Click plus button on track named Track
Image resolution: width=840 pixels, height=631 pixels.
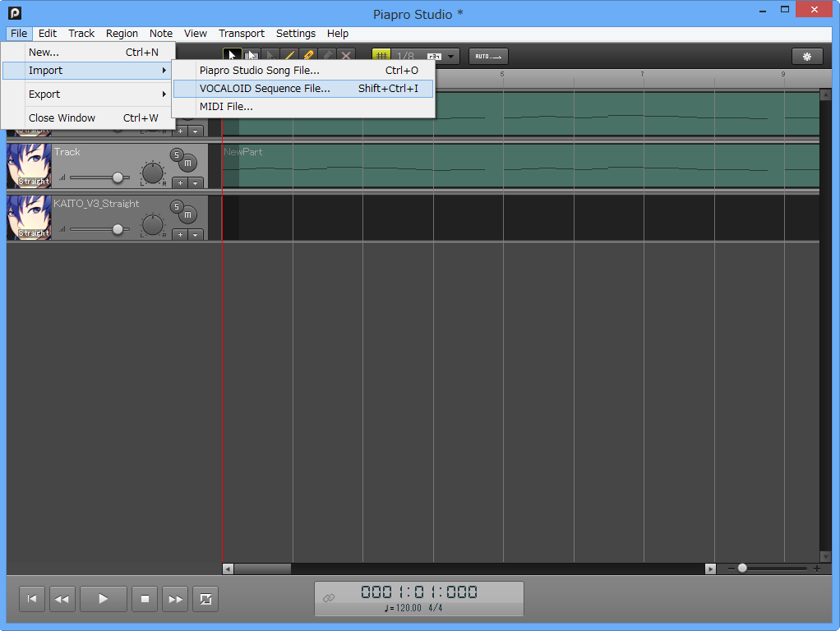[181, 182]
